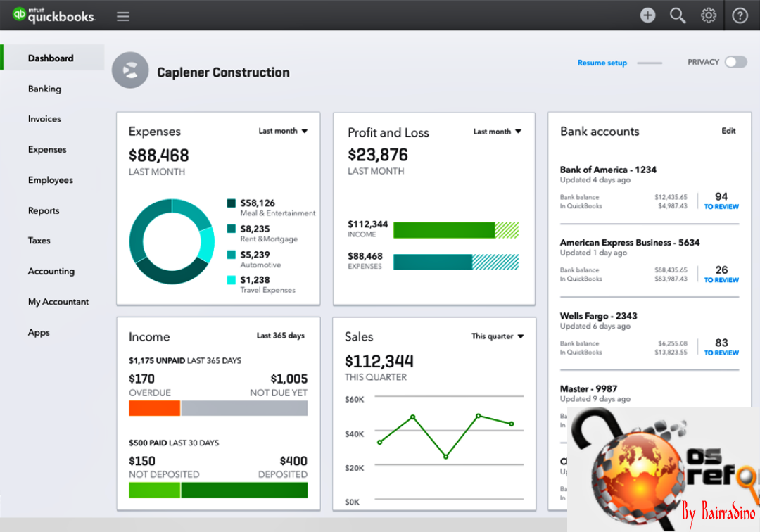760x532 pixels.
Task: Click the $112,344 sales total
Action: tap(379, 362)
